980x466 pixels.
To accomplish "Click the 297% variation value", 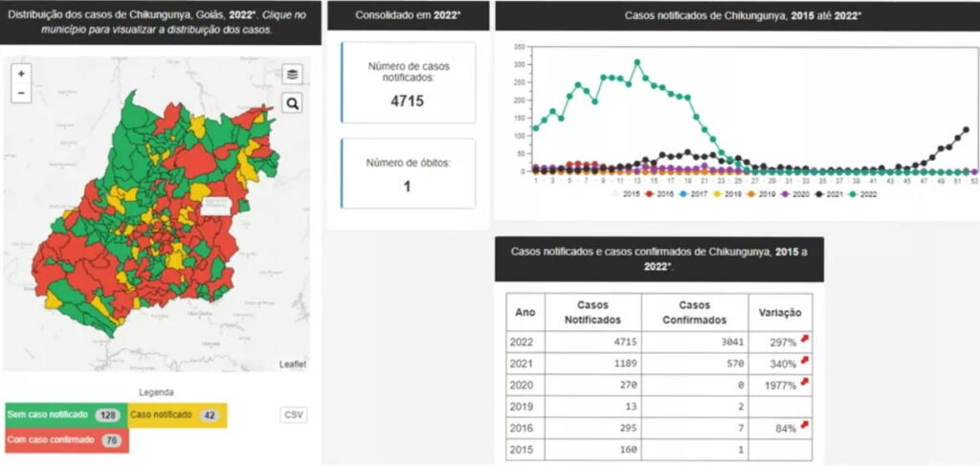I will (x=783, y=343).
